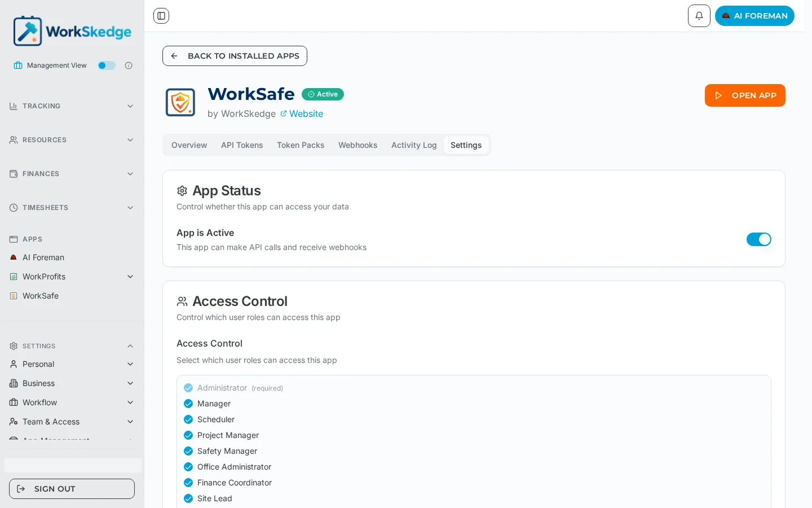Click the Workflow icon in sidebar

point(14,402)
